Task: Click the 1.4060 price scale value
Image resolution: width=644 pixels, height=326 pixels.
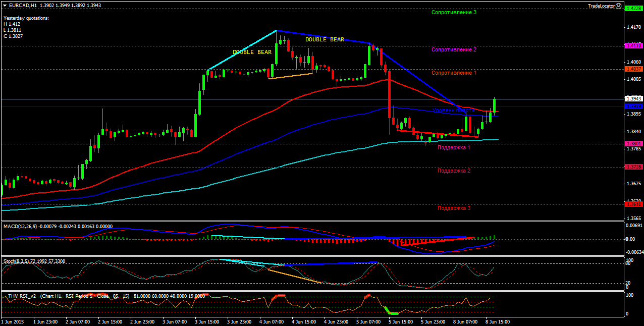Action: point(633,62)
